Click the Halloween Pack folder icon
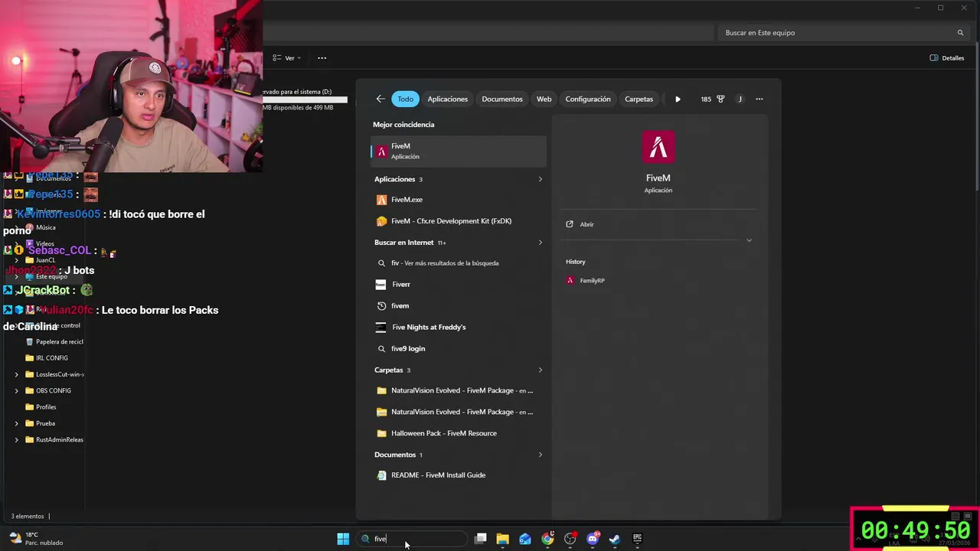Viewport: 980px width, 551px height. (381, 433)
